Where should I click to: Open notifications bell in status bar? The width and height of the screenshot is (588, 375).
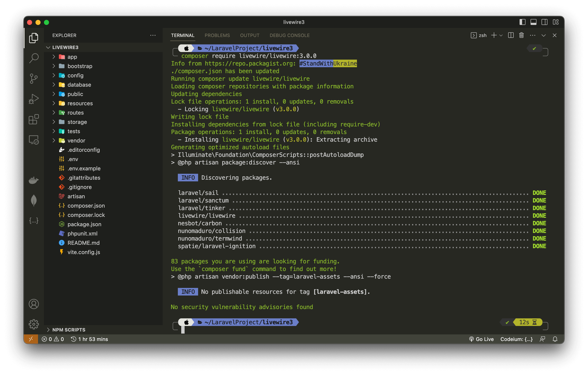click(555, 339)
